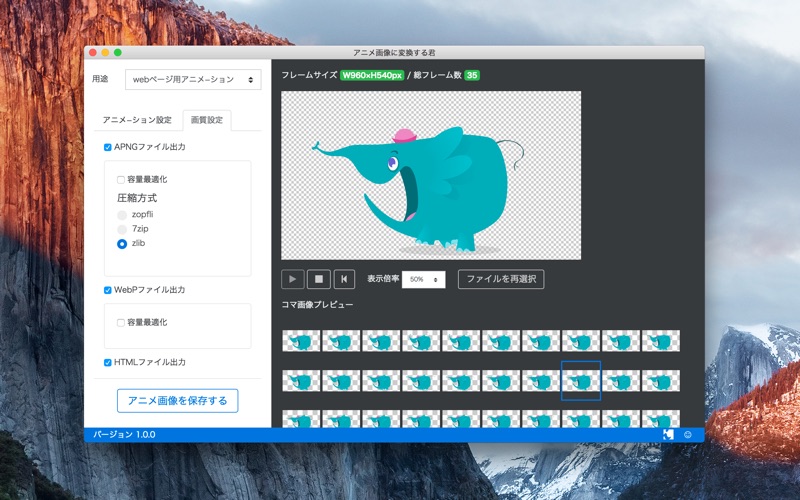Open the 表示倍率 50% dropdown
800x500 pixels.
[x=423, y=280]
